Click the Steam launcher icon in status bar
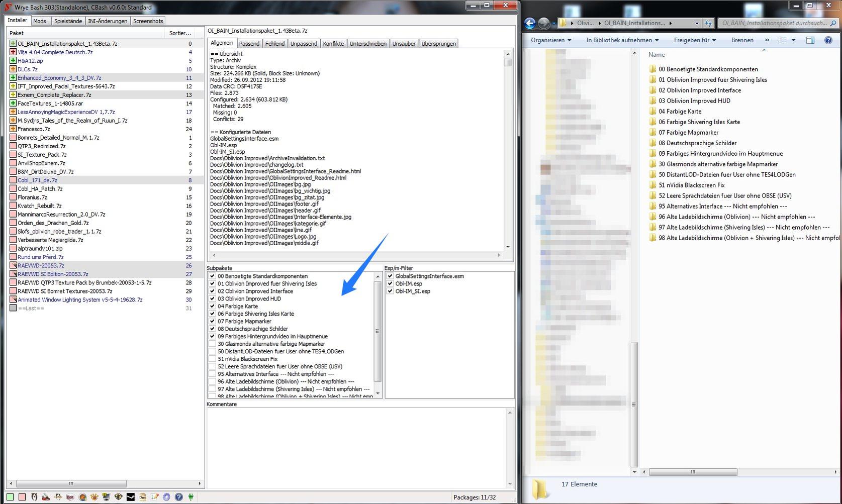 coord(130,497)
